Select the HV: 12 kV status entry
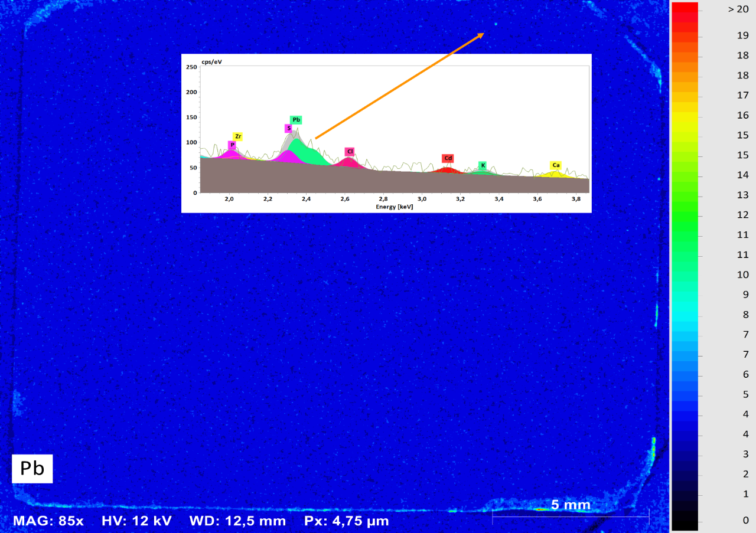 138,521
